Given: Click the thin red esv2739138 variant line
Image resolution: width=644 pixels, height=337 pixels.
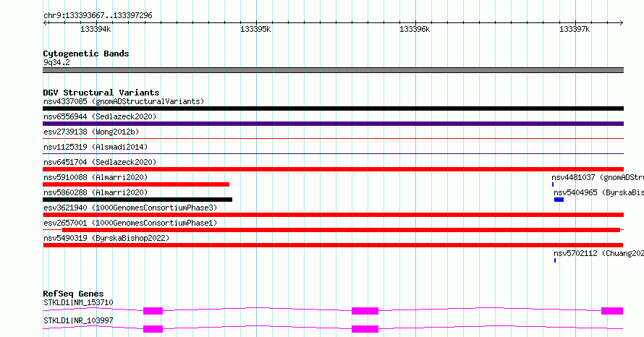Looking at the screenshot, I should click(x=333, y=139).
